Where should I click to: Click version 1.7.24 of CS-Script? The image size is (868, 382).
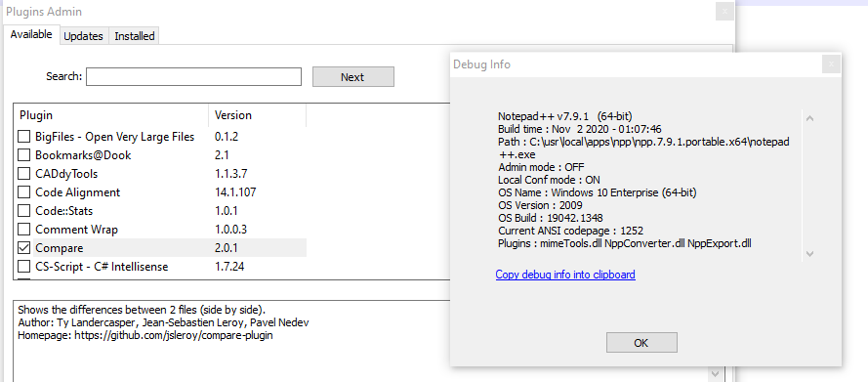(229, 267)
